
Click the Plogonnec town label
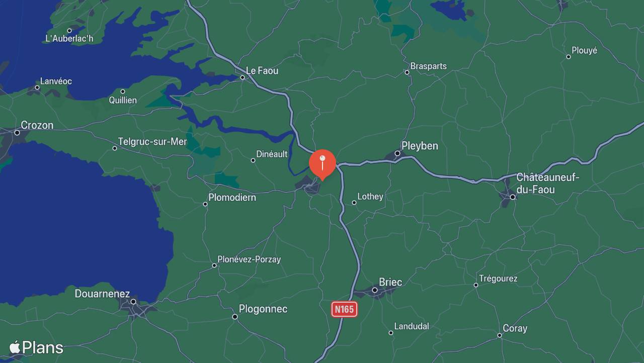[263, 309]
